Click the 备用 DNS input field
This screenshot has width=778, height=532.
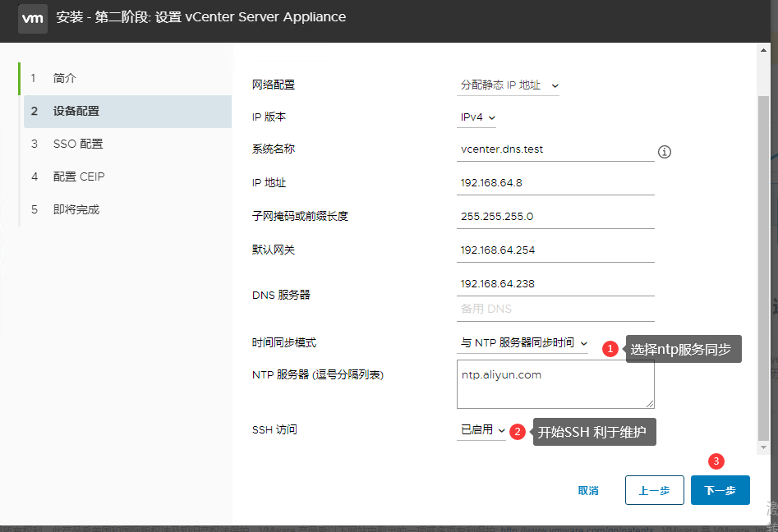point(555,309)
